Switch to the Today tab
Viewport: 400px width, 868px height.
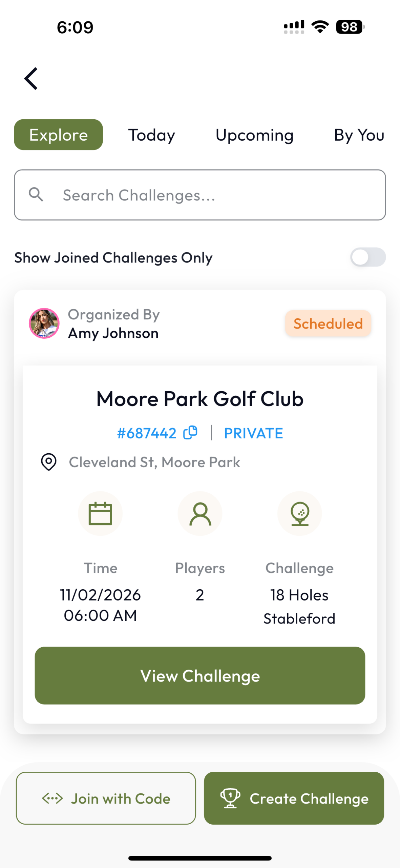tap(151, 135)
